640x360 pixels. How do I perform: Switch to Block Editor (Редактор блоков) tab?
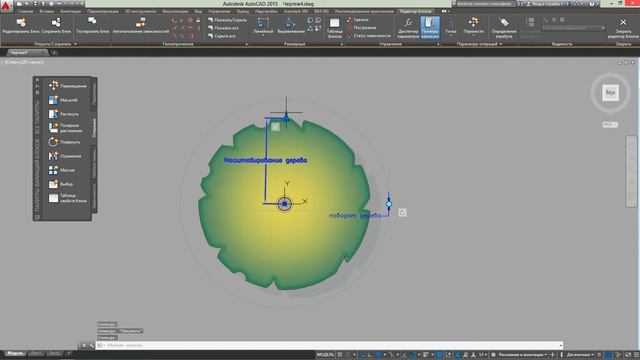[x=415, y=11]
